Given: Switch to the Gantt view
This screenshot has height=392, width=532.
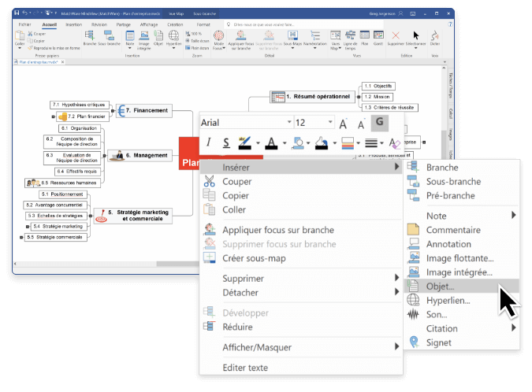Looking at the screenshot, I should [x=378, y=38].
